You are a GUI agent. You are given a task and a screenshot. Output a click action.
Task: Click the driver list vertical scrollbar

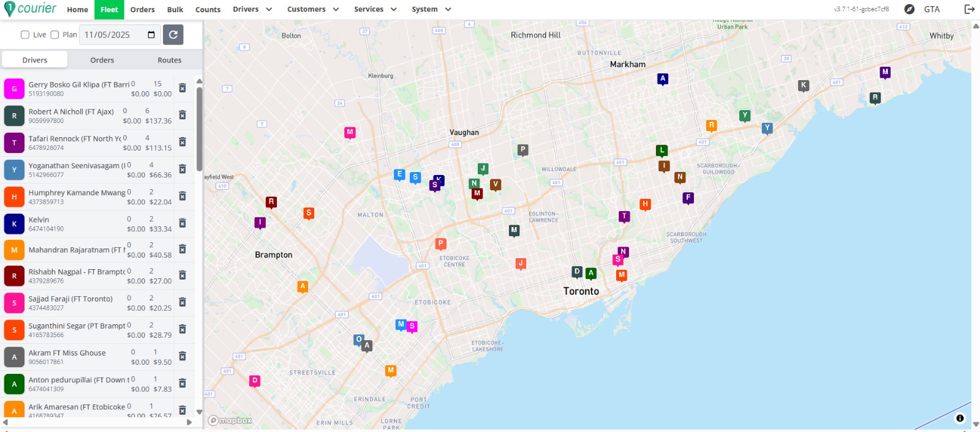(199, 128)
